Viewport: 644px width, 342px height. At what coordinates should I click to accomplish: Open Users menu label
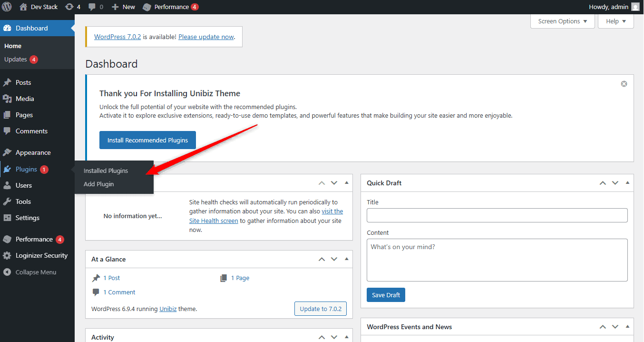coord(24,185)
